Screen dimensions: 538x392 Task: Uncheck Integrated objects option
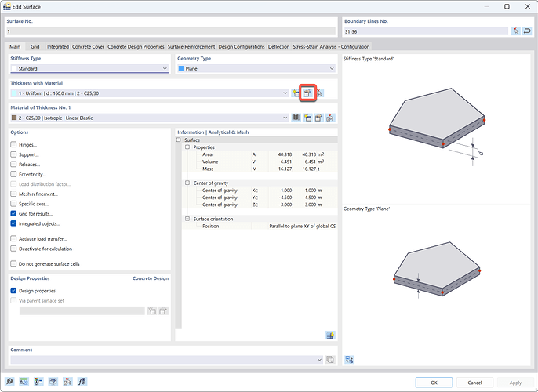tap(13, 223)
